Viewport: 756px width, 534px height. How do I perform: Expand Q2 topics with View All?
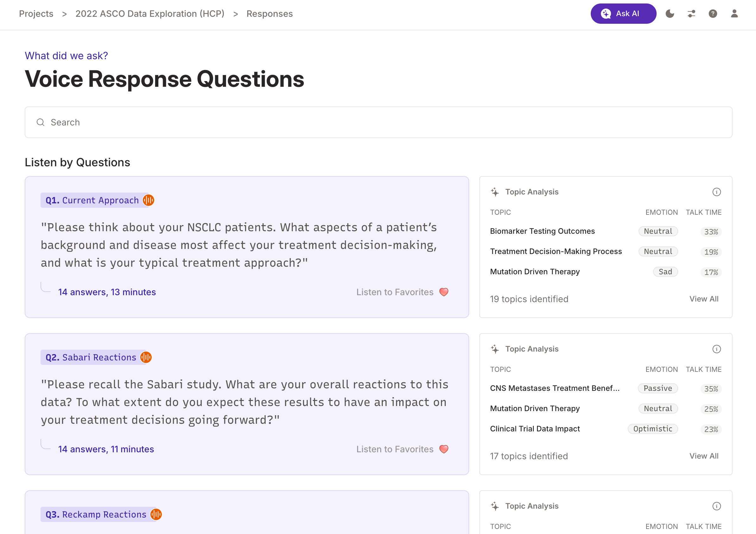[704, 456]
